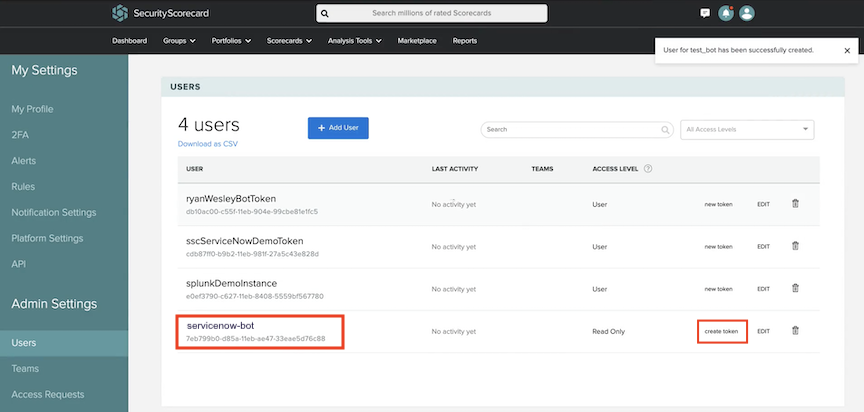
Task: Delete the servicenow-bot user
Action: click(795, 331)
